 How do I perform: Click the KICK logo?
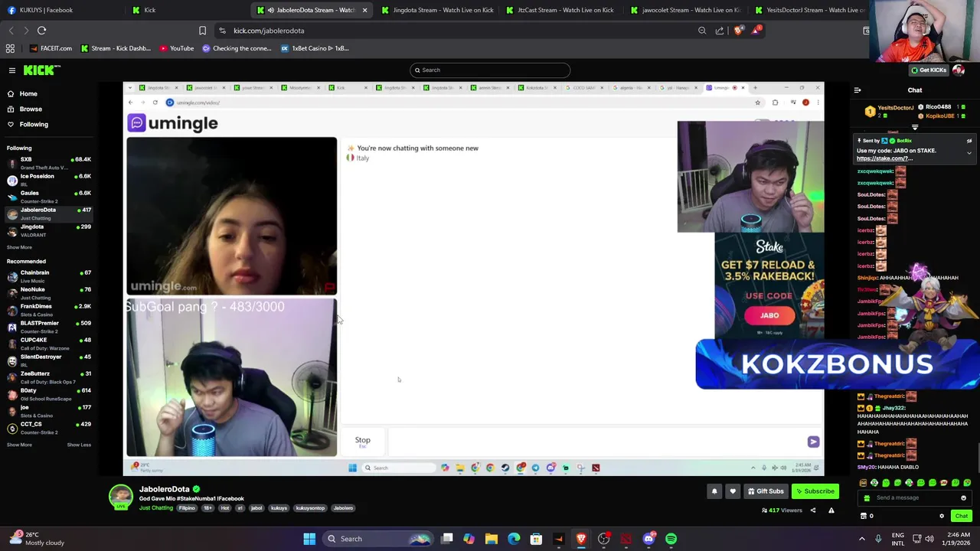(41, 70)
